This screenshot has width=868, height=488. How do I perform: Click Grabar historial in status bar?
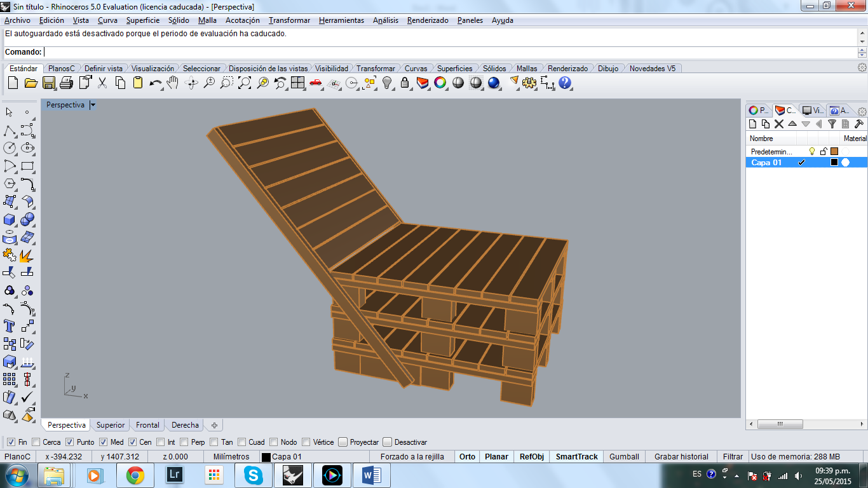pos(681,457)
